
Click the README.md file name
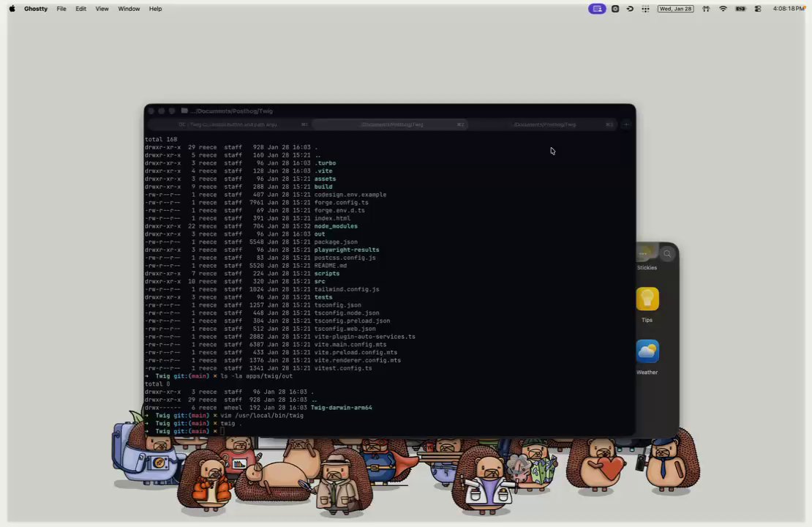(331, 266)
